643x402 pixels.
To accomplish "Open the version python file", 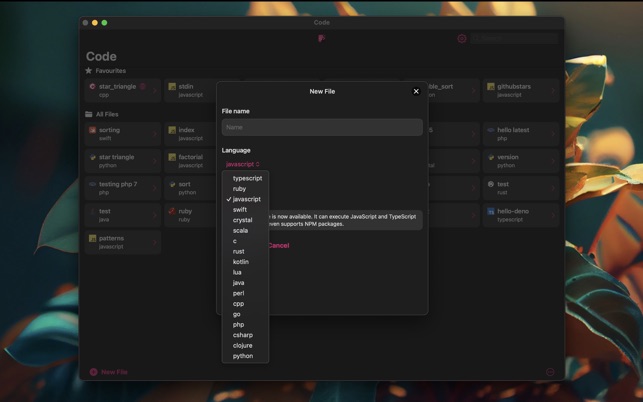I will pos(521,161).
